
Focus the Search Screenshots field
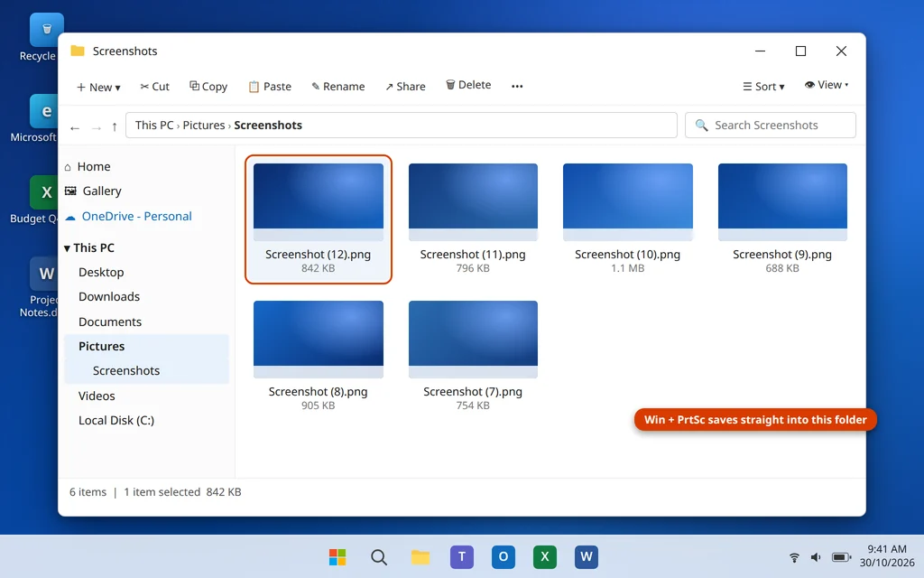tap(771, 125)
